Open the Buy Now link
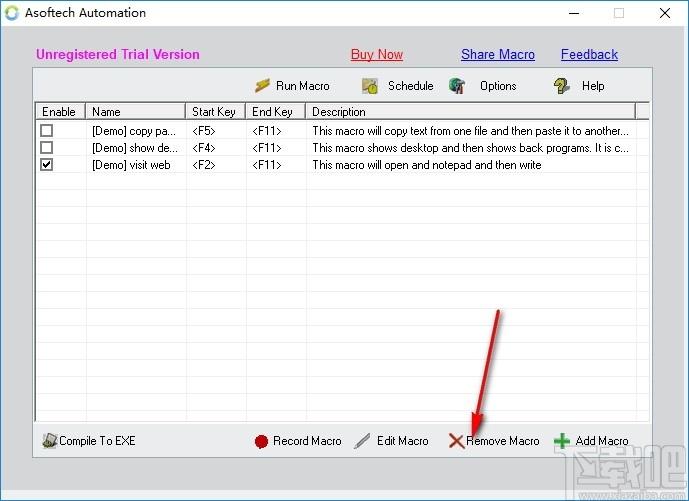689x501 pixels. (x=377, y=54)
